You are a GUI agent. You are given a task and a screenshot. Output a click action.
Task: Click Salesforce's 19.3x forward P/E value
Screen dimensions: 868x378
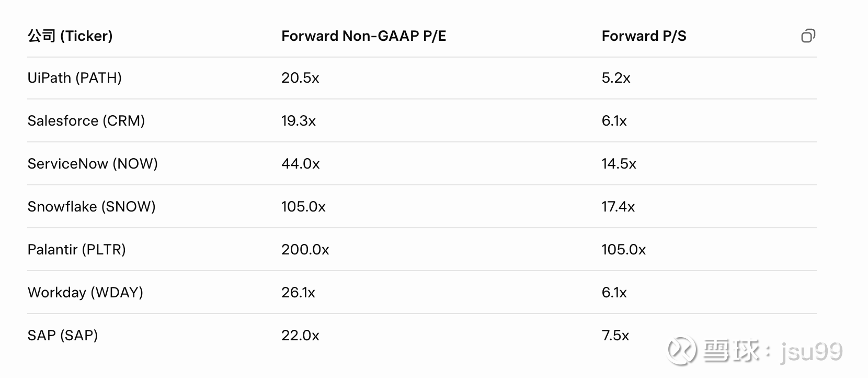pyautogui.click(x=299, y=121)
